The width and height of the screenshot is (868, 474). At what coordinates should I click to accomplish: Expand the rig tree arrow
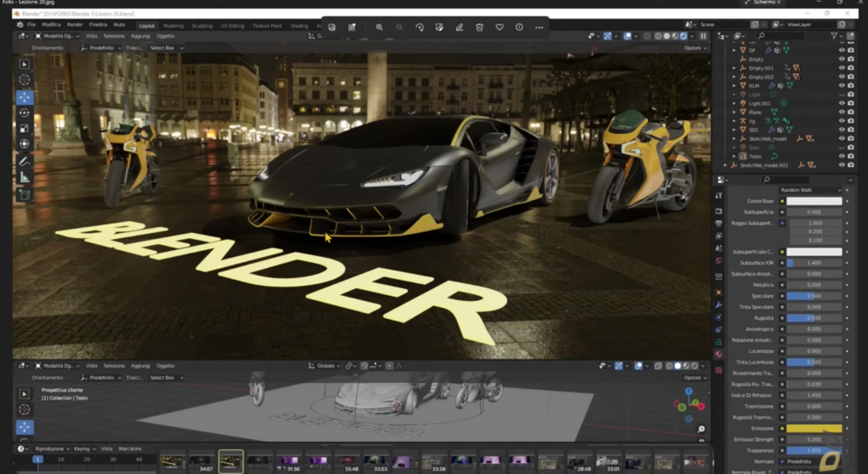tap(735, 120)
